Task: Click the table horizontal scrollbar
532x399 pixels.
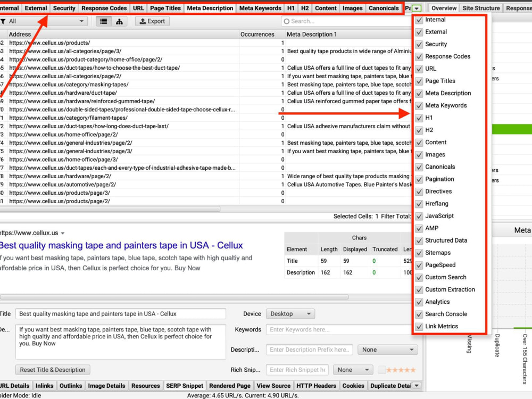Action: click(x=110, y=209)
